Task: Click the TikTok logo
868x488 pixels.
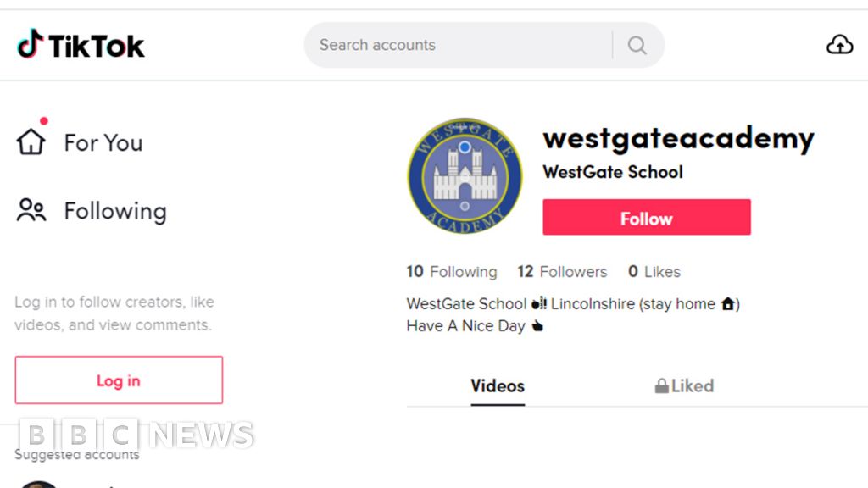Action: tap(81, 45)
